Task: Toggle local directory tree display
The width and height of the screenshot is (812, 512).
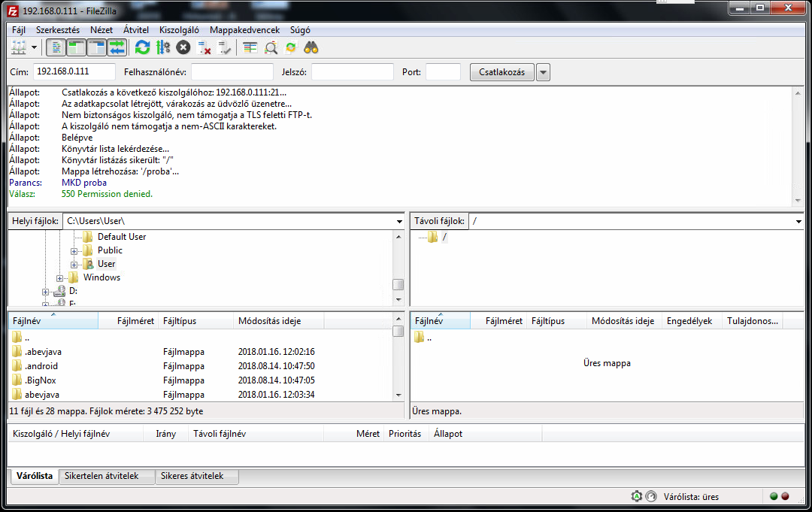Action: [x=76, y=48]
